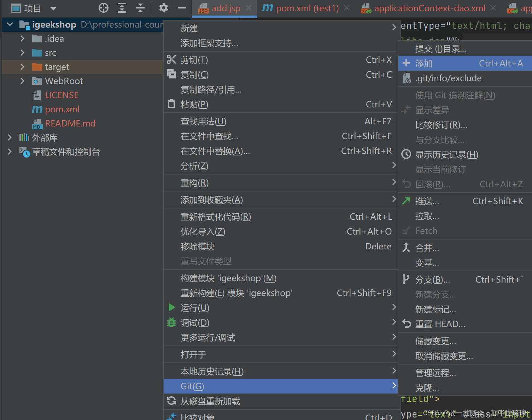
Task: Open the 项目 view dropdown arrow
Action: point(53,8)
